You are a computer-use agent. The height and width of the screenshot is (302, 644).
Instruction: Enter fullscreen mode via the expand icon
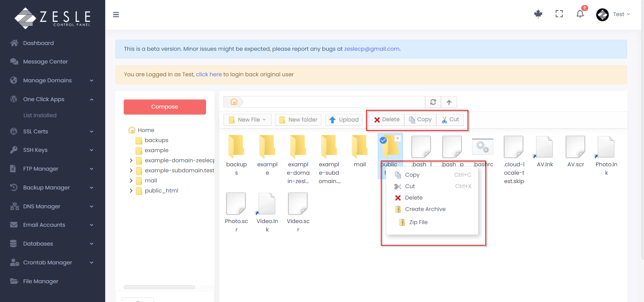point(559,14)
